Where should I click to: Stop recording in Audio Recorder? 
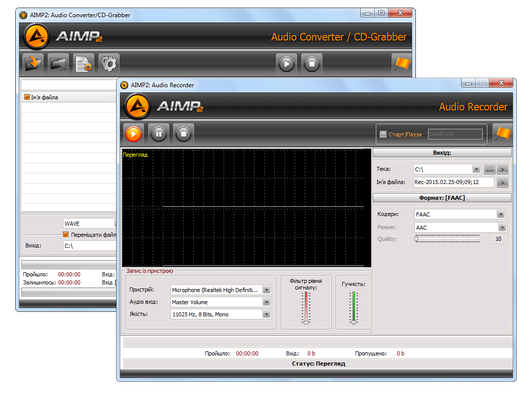click(184, 134)
